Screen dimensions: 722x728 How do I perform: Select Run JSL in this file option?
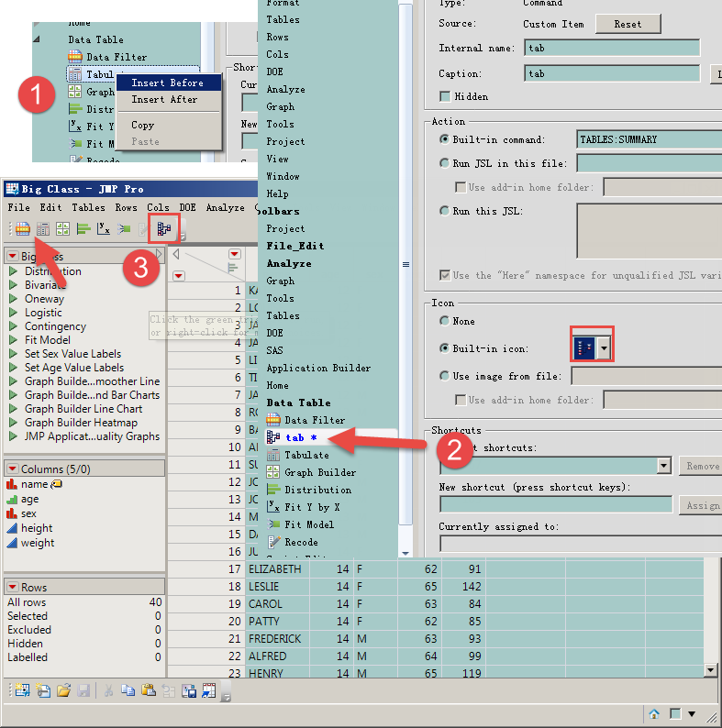445,163
